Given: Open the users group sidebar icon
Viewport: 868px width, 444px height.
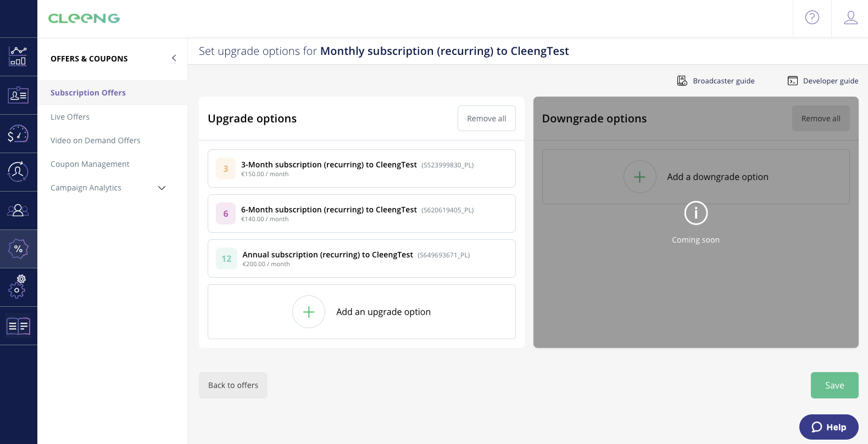Looking at the screenshot, I should [x=18, y=210].
